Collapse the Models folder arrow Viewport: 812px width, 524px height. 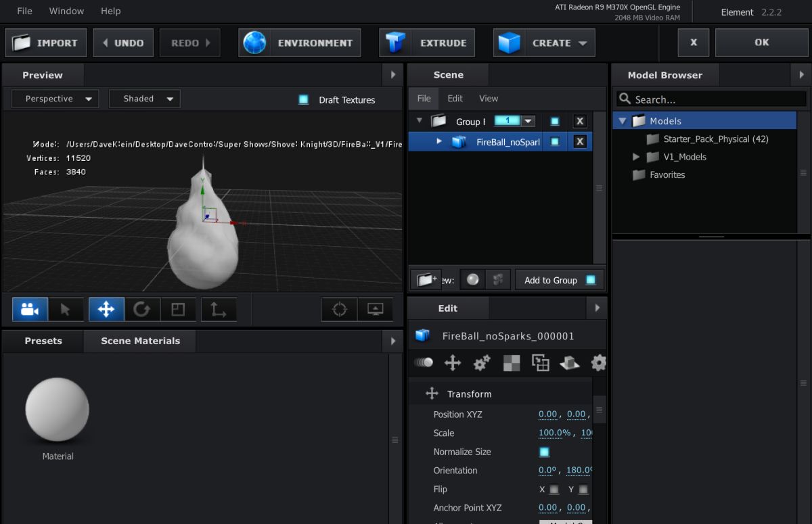pos(623,121)
